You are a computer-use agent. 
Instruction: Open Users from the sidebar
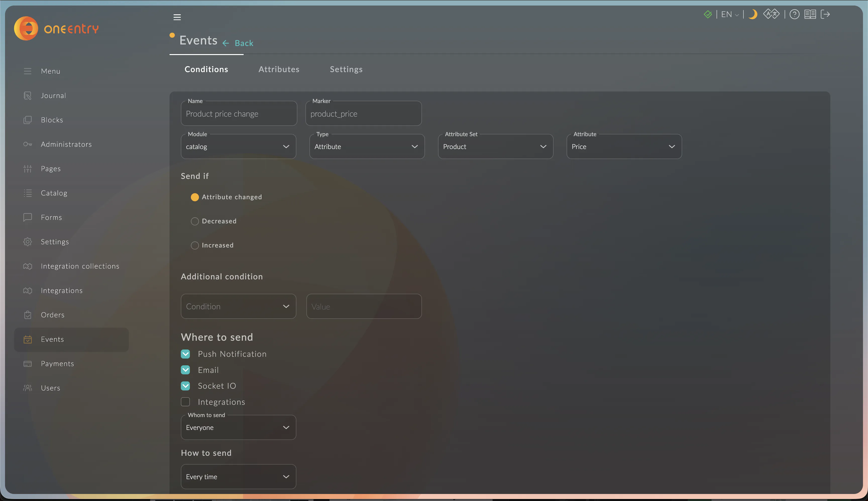(50, 388)
